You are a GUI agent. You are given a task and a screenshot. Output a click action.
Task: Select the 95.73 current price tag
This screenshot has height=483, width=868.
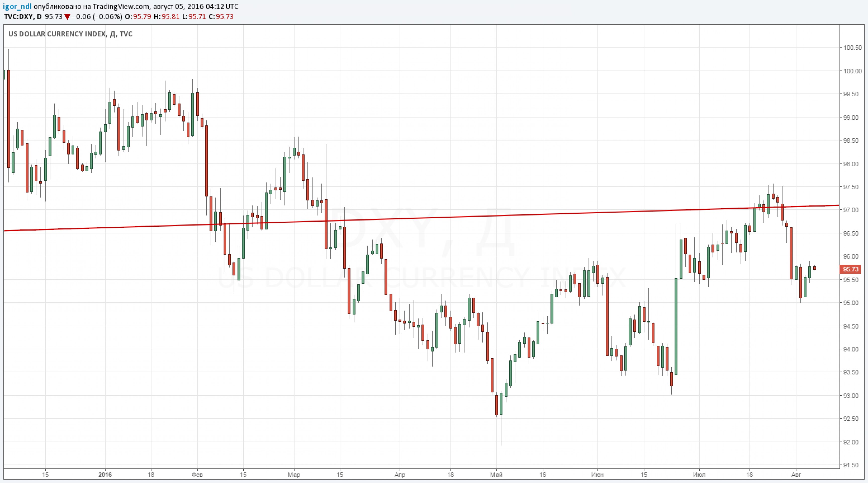coord(850,269)
